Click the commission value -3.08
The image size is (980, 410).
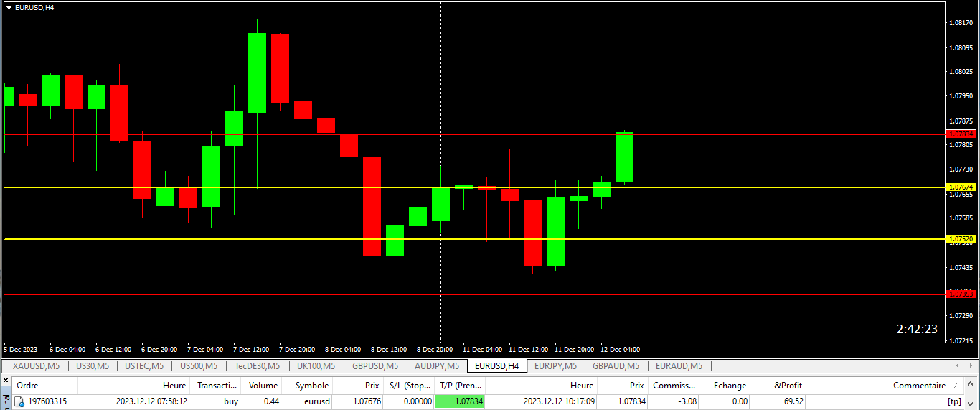pyautogui.click(x=686, y=401)
